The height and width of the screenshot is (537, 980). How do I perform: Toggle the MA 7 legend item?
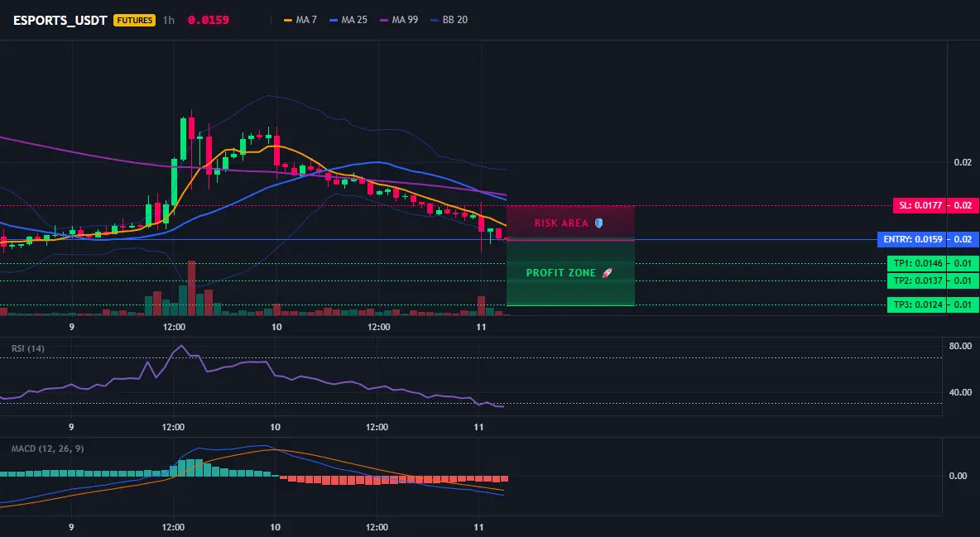coord(300,20)
